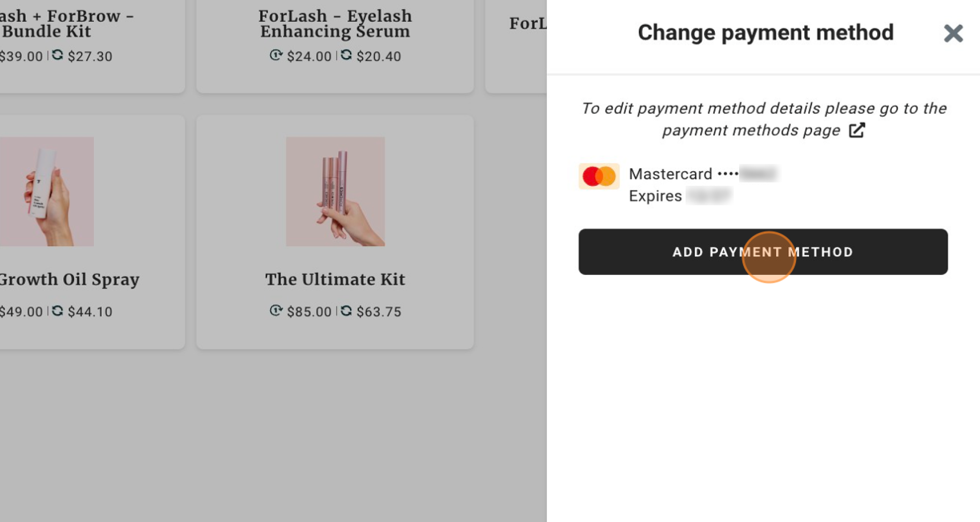Click the Change payment method heading

coord(765,33)
